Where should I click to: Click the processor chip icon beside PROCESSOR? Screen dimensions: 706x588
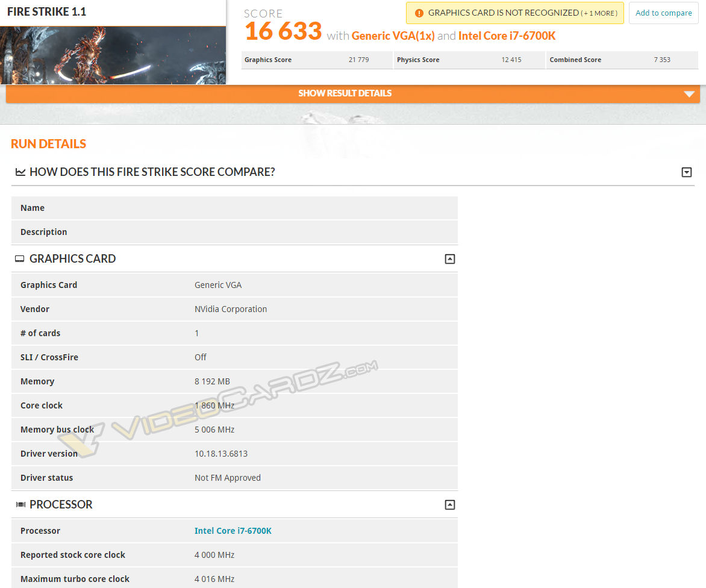[21, 504]
